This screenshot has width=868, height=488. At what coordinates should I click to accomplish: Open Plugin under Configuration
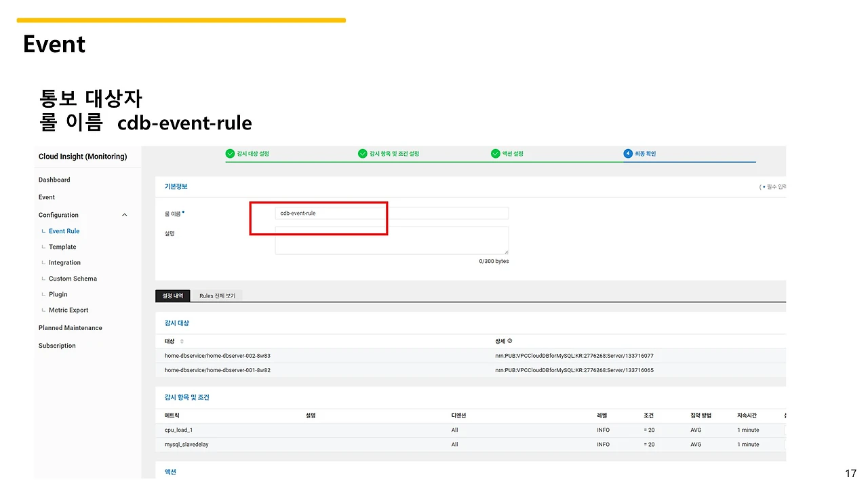[58, 294]
